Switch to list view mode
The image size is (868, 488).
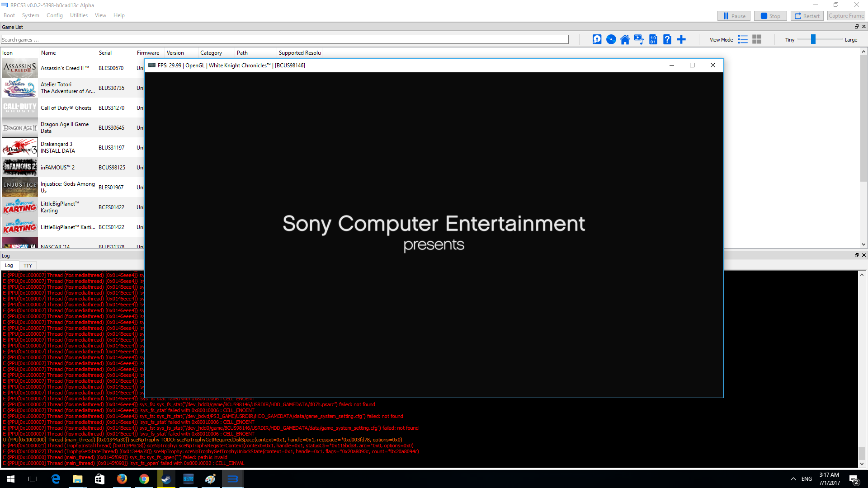tap(743, 40)
